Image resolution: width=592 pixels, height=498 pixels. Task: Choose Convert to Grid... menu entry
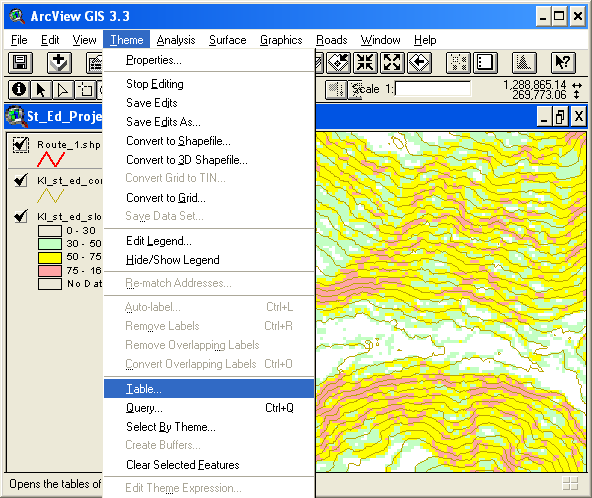(x=209, y=197)
